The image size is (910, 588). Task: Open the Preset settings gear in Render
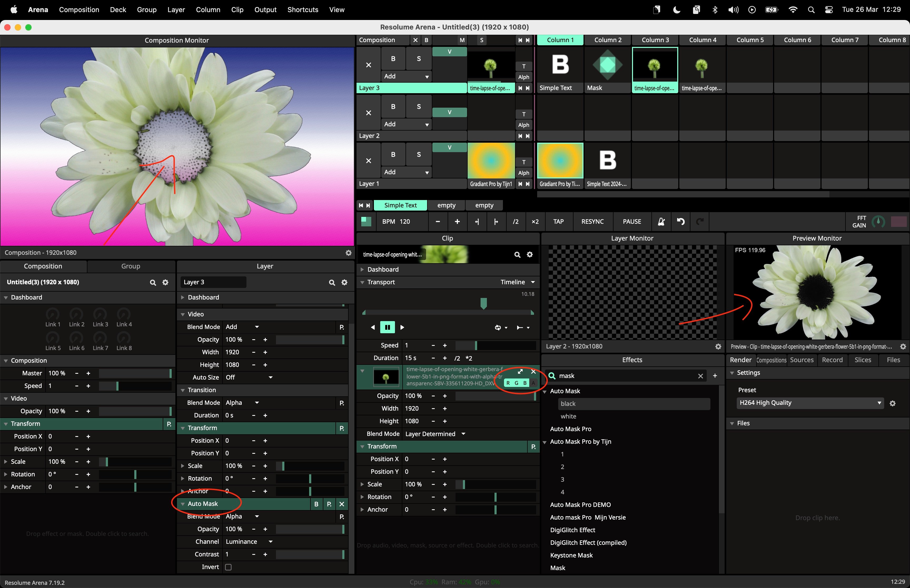[x=892, y=403]
